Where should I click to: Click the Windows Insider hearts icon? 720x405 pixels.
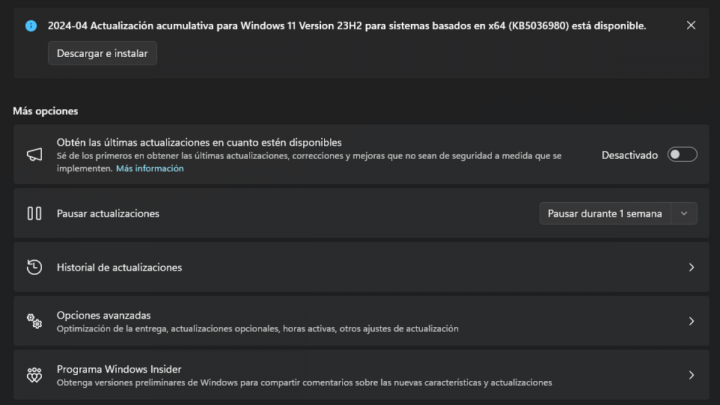[x=34, y=375]
